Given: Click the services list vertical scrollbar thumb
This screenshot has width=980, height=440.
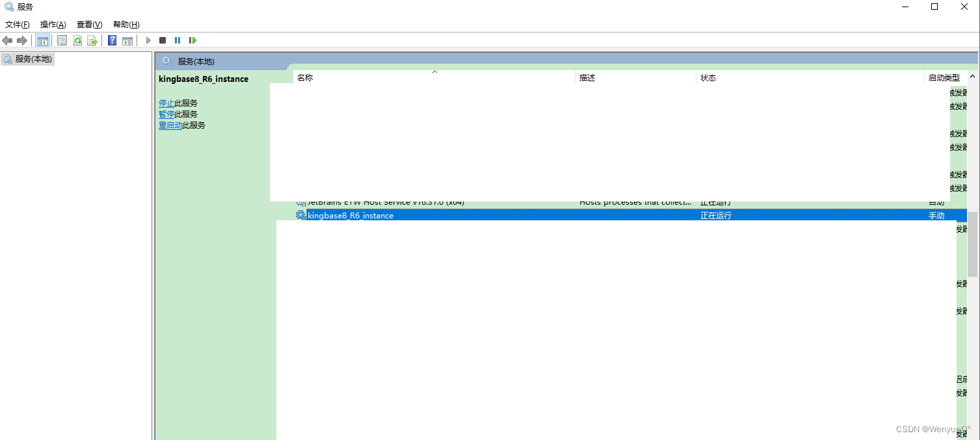Looking at the screenshot, I should click(972, 244).
